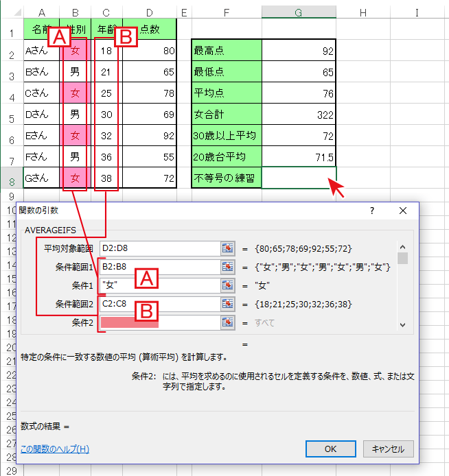Select column A header

[x=42, y=13]
